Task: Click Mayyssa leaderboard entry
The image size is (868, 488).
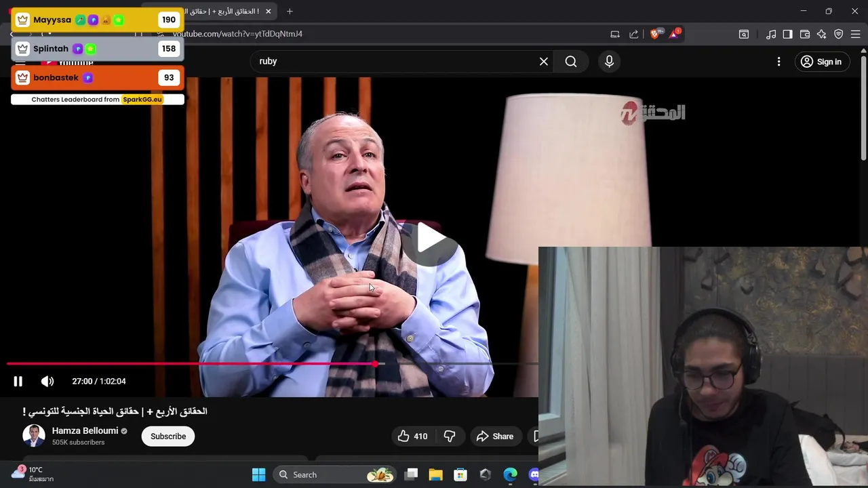Action: click(x=97, y=20)
